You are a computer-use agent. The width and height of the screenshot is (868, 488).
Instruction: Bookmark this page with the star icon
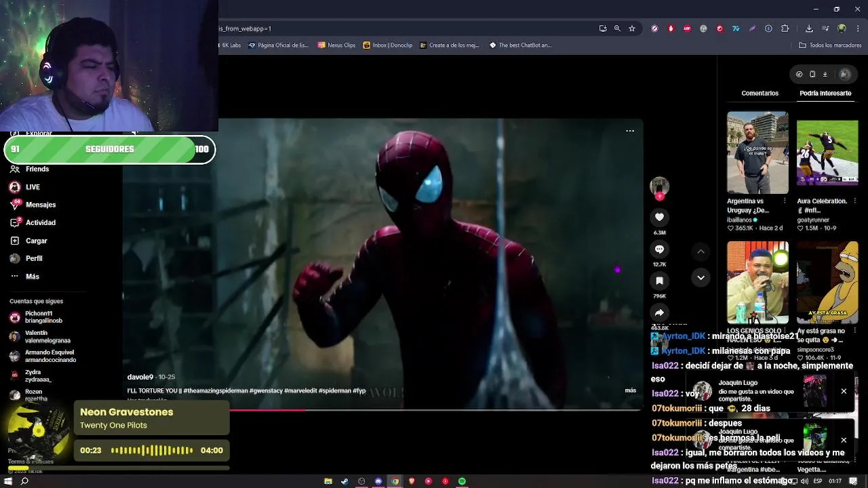pos(632,28)
